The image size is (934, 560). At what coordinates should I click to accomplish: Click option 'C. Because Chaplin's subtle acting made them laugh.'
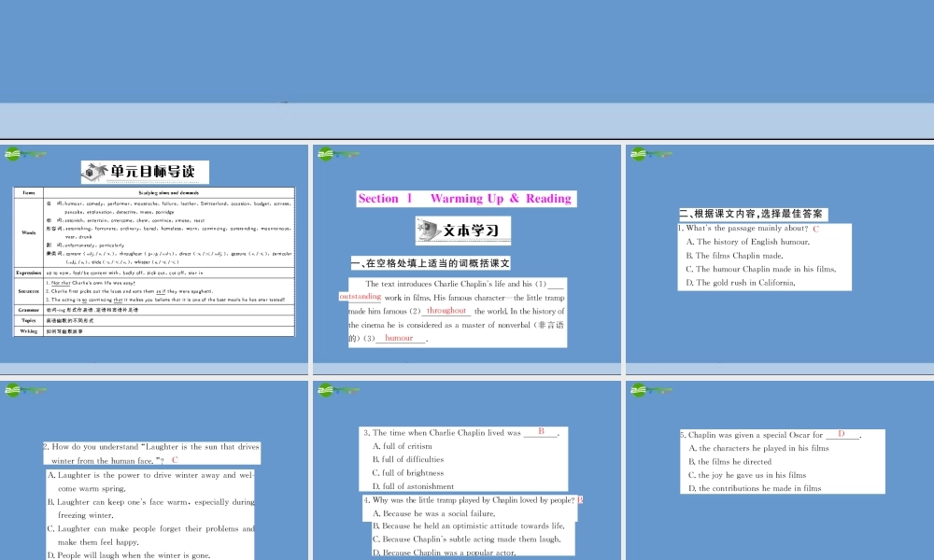click(x=466, y=539)
